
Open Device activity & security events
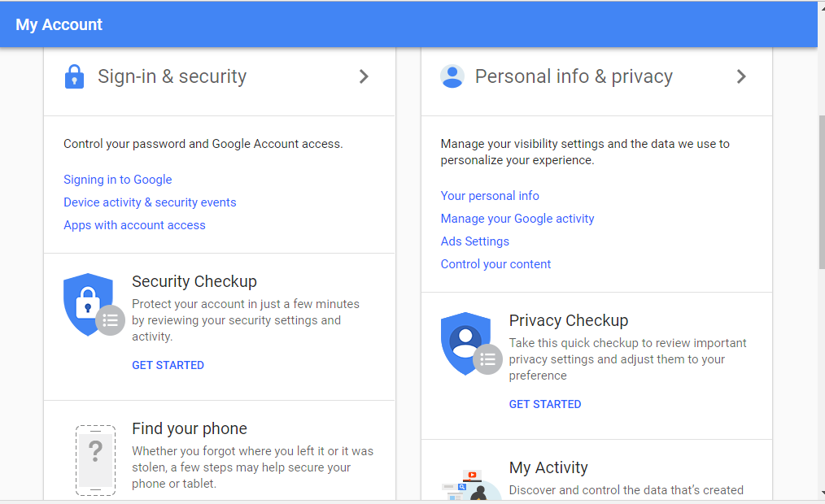(150, 202)
